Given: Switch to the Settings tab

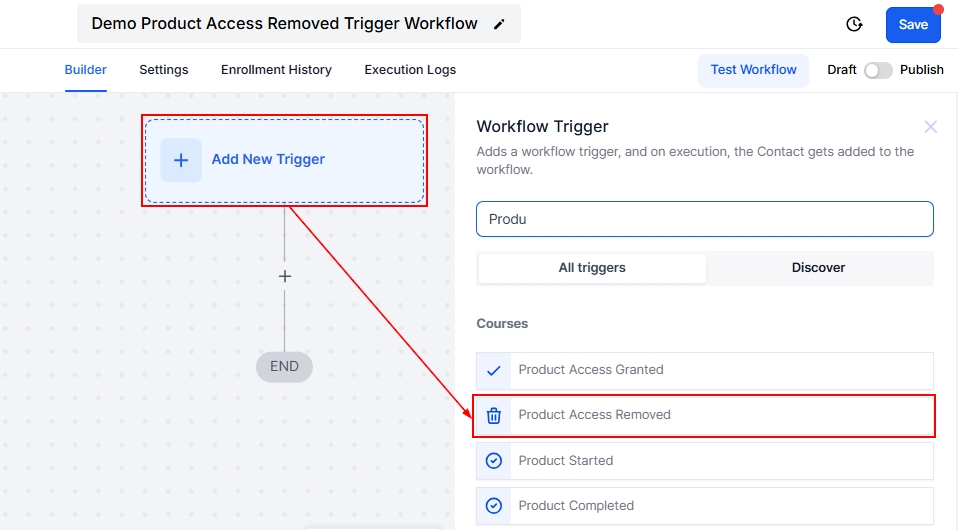Looking at the screenshot, I should click(164, 70).
